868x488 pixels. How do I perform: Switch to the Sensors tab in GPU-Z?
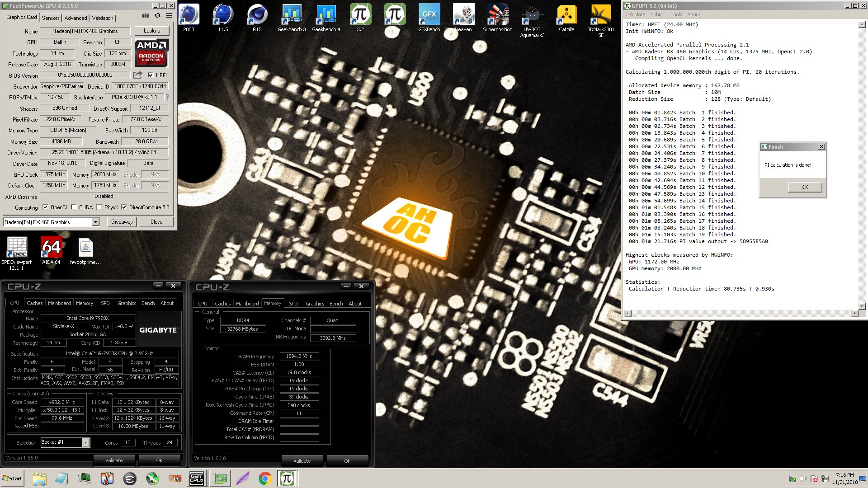(x=51, y=18)
